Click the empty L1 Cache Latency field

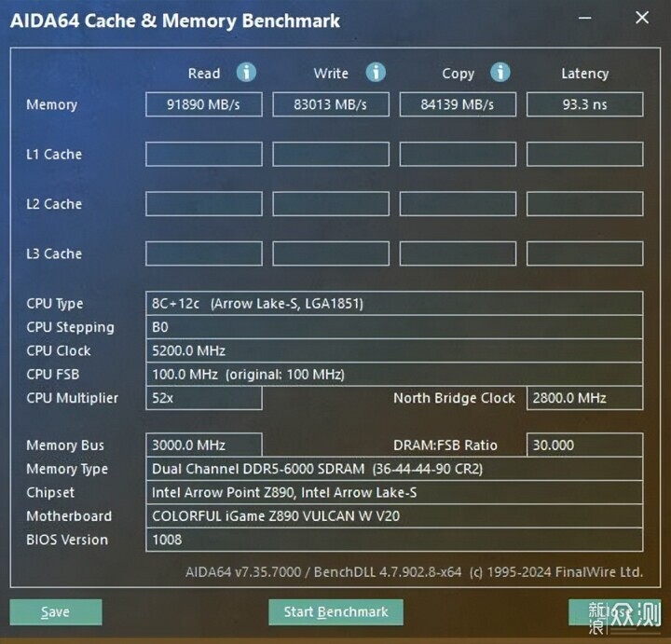coord(584,154)
